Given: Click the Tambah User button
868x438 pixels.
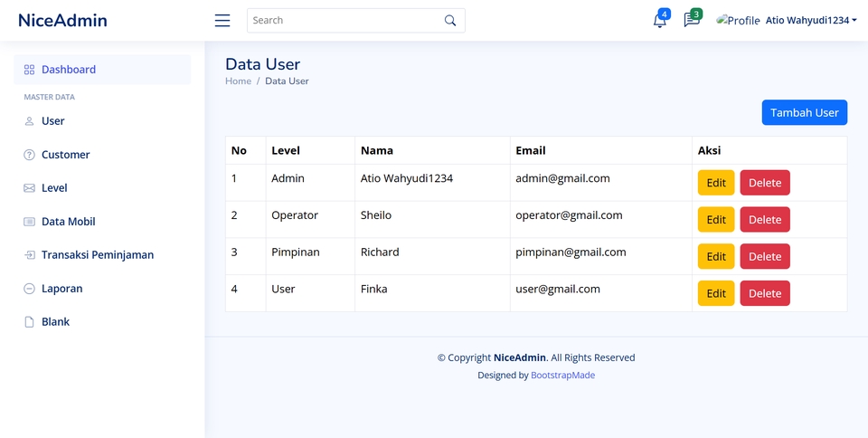Looking at the screenshot, I should pos(805,112).
